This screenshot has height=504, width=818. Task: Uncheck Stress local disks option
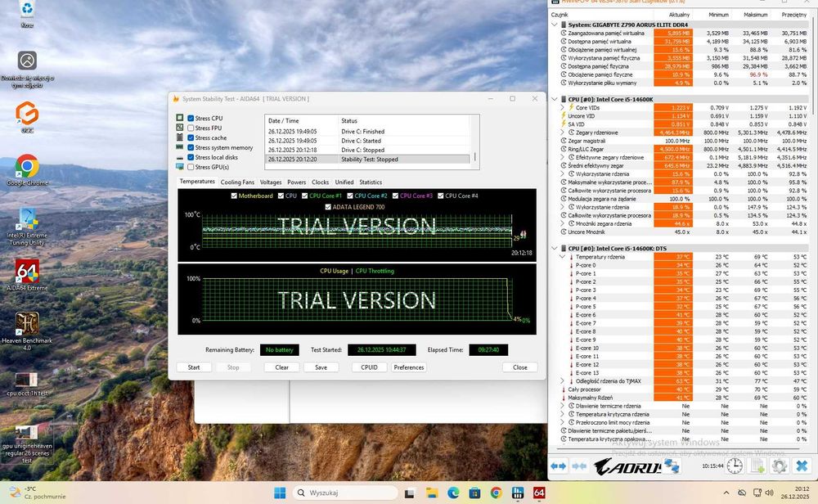191,157
